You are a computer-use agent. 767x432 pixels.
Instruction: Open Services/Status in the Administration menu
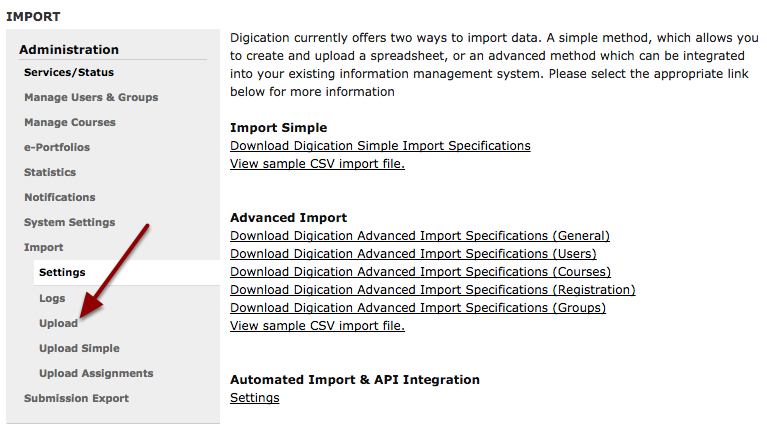point(69,72)
